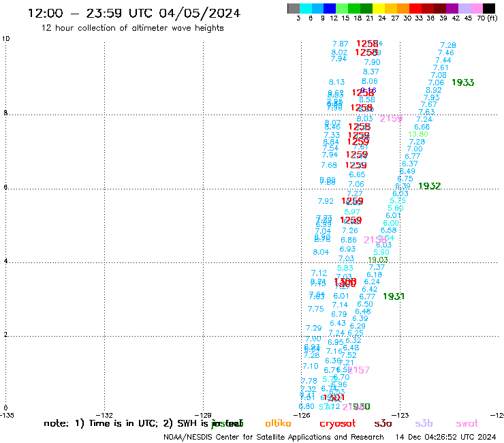Click the 7.78 wave height value
This screenshot has width=504, height=443.
[x=309, y=381]
